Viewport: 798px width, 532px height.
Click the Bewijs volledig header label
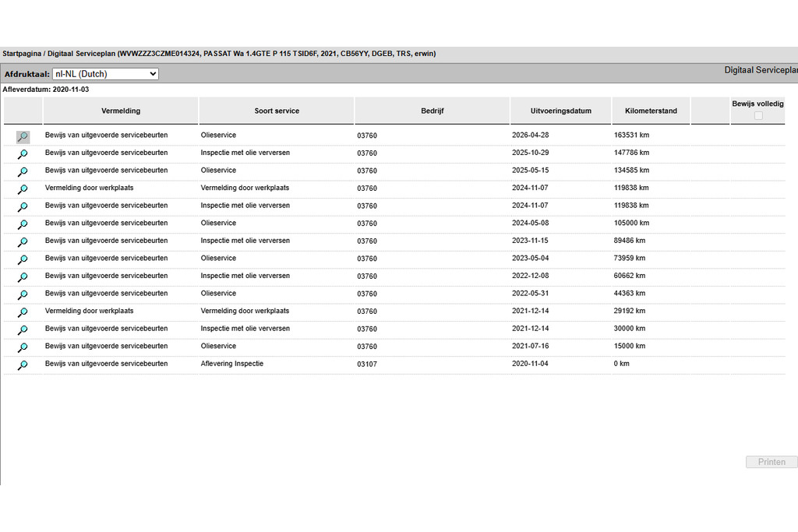[757, 104]
